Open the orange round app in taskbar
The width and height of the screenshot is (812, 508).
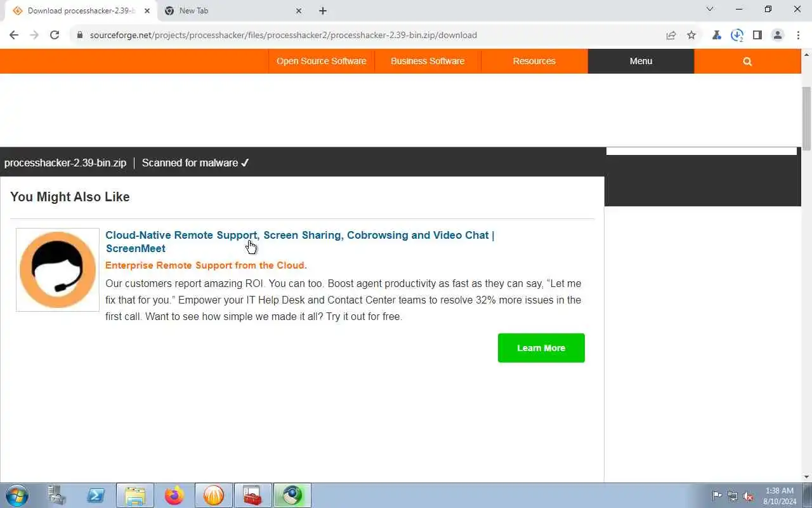(x=214, y=495)
